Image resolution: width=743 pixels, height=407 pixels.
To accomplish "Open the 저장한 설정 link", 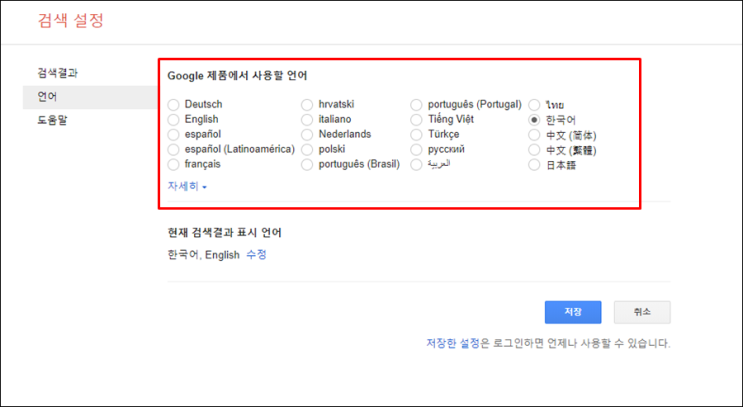I will 453,343.
